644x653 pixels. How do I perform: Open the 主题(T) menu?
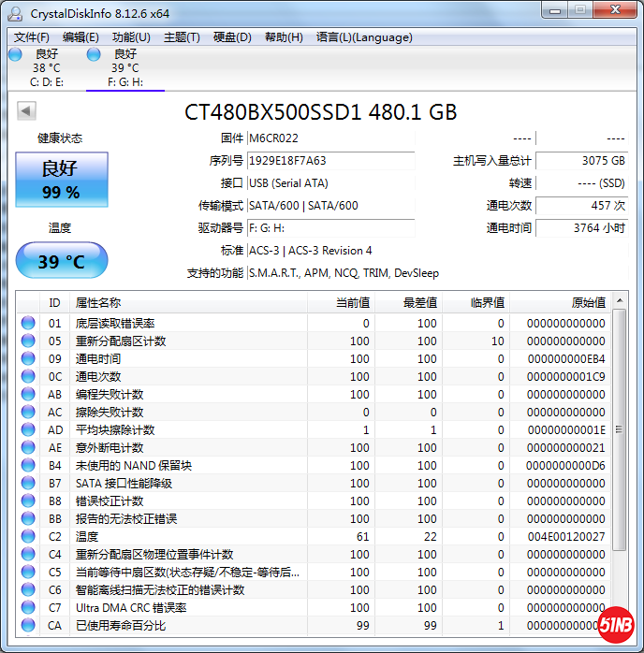182,37
